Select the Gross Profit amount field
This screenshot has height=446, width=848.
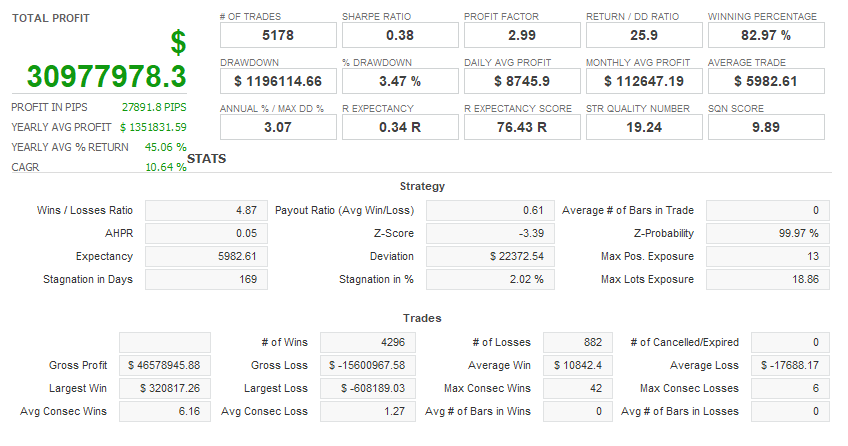point(165,365)
